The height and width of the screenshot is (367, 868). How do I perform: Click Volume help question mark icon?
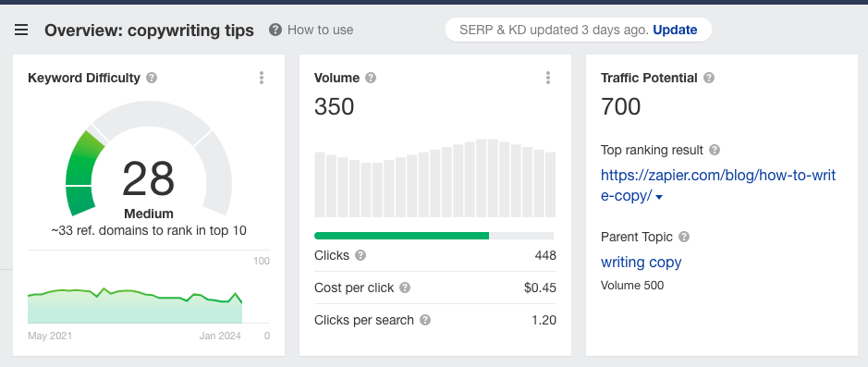(x=371, y=78)
